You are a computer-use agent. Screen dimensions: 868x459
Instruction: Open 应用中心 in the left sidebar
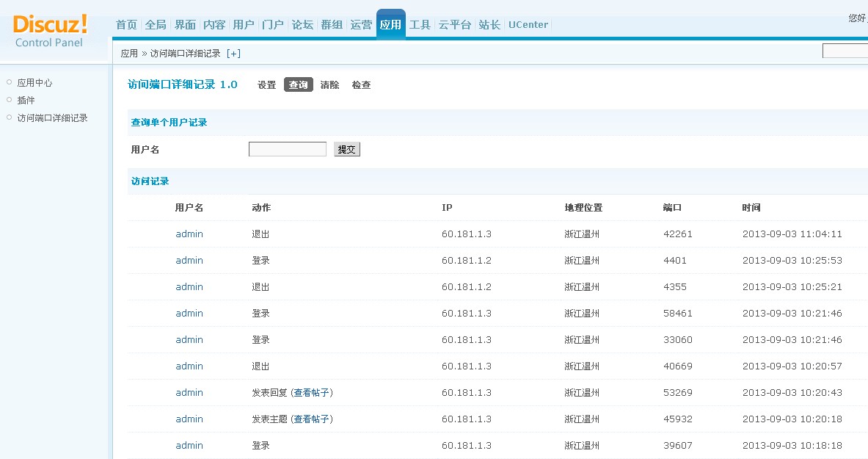click(34, 83)
